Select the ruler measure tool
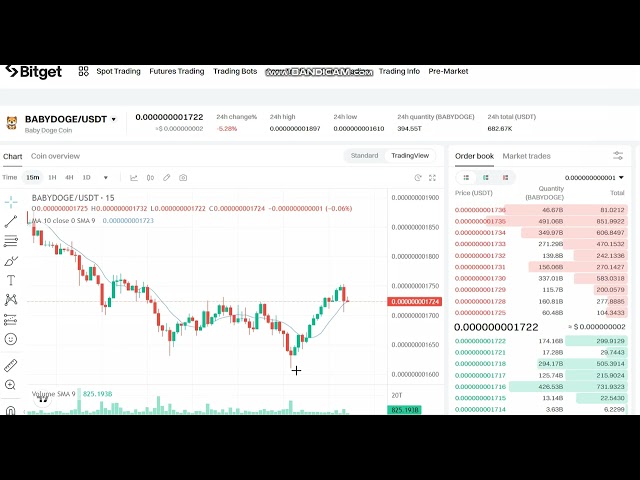Screen dimensions: 640x480 pyautogui.click(x=11, y=365)
